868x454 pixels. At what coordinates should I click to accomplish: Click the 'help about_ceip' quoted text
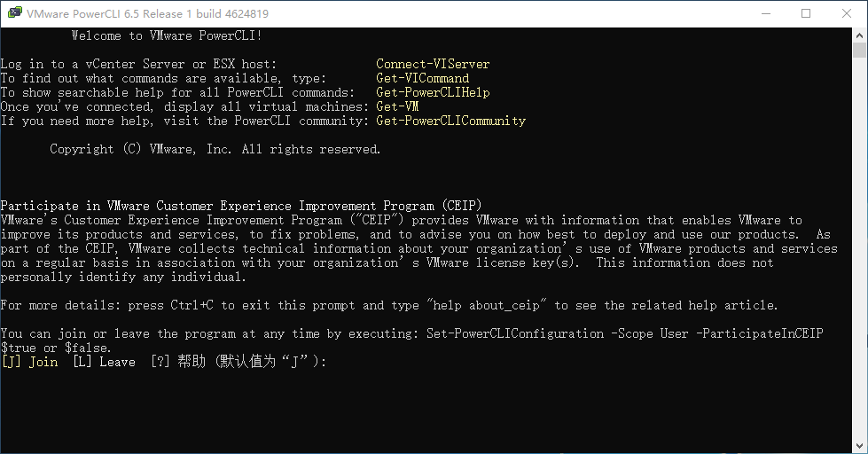[x=487, y=306]
